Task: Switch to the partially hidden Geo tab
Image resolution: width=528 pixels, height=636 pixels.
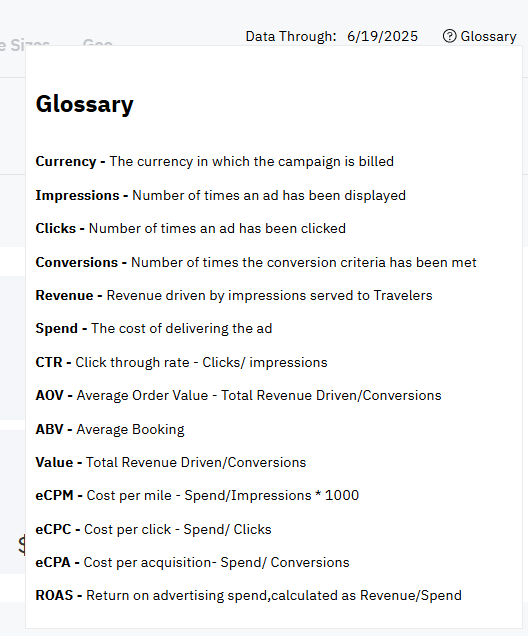Action: [x=97, y=42]
